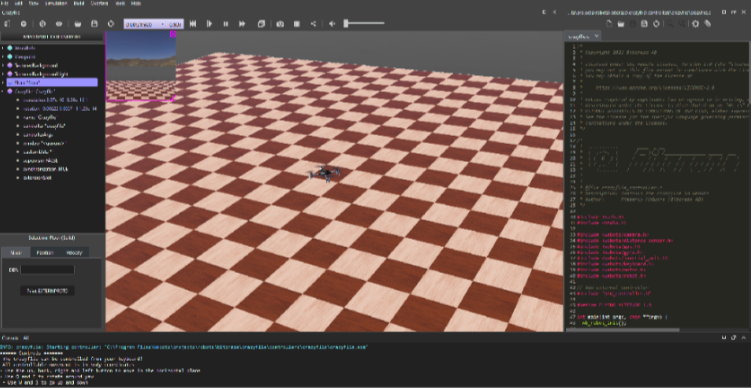This screenshot has width=752, height=388.
Task: Reset the simulation with the rewind icon
Action: point(193,24)
